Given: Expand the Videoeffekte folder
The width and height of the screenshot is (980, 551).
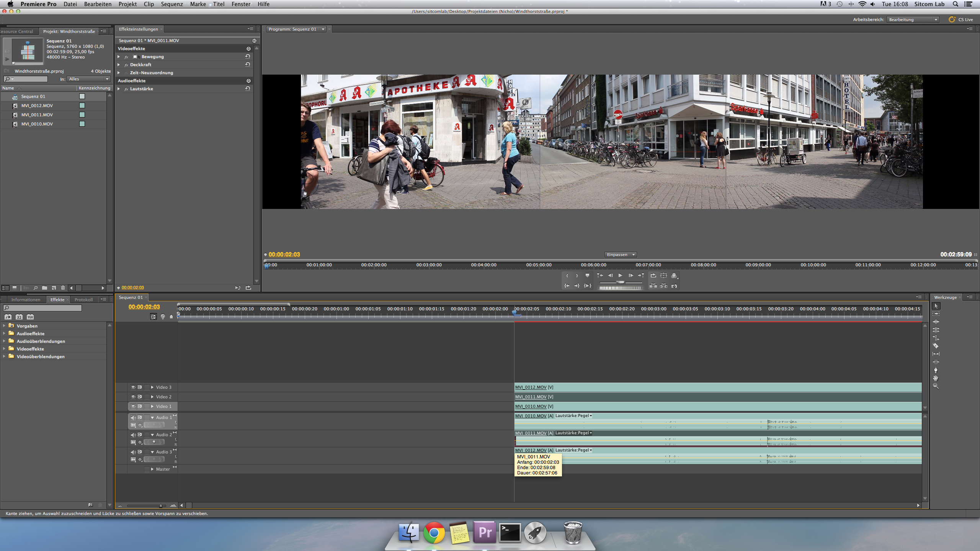Looking at the screenshot, I should pos(4,349).
